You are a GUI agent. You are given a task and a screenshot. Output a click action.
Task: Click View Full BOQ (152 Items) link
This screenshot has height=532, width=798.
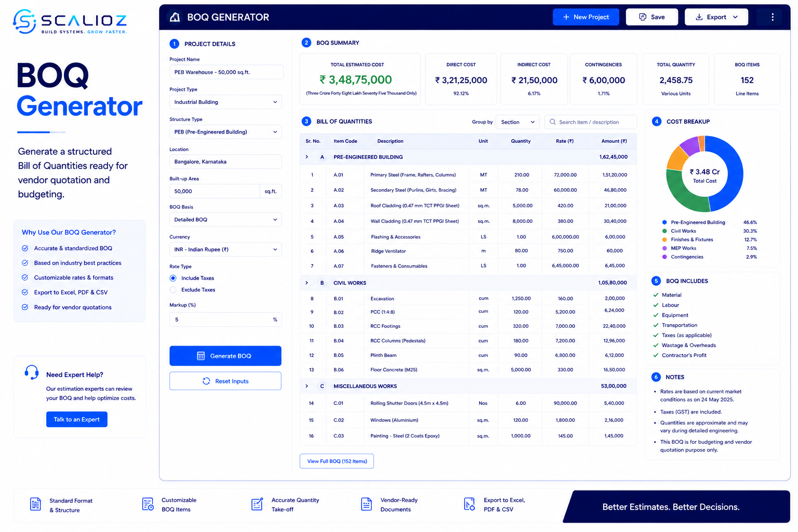(337, 461)
